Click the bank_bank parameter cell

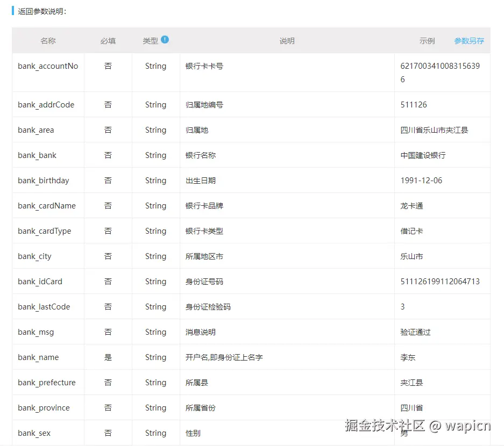coord(37,155)
